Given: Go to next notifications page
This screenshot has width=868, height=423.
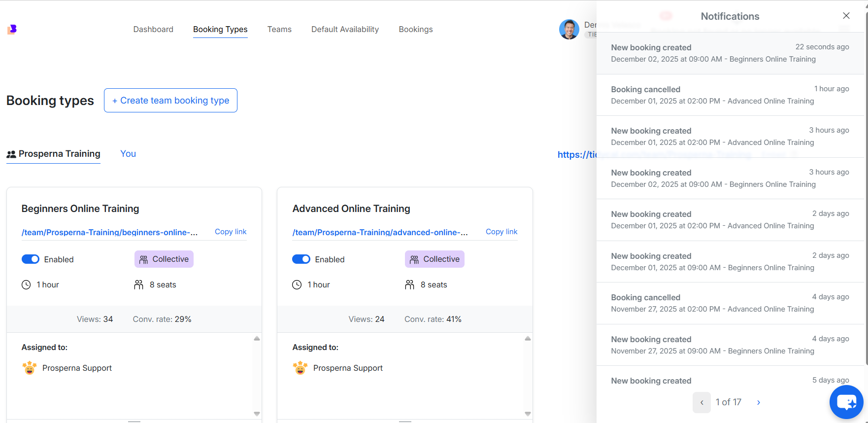Looking at the screenshot, I should tap(758, 402).
